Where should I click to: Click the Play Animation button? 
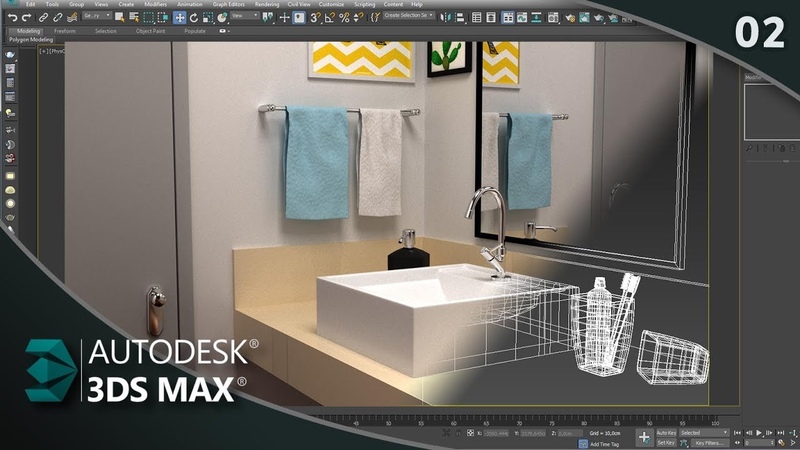[x=759, y=433]
